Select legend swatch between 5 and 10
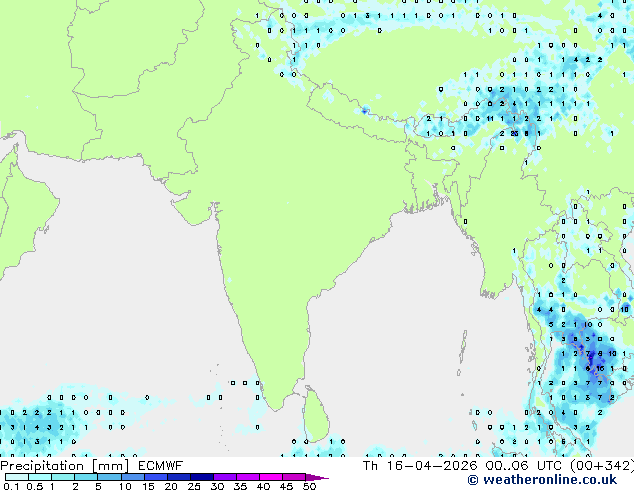 click(109, 477)
